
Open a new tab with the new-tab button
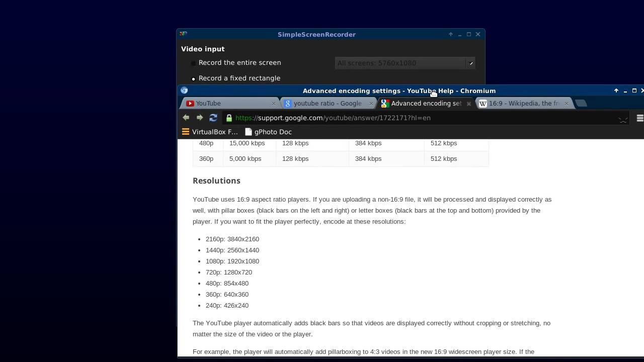click(x=581, y=103)
